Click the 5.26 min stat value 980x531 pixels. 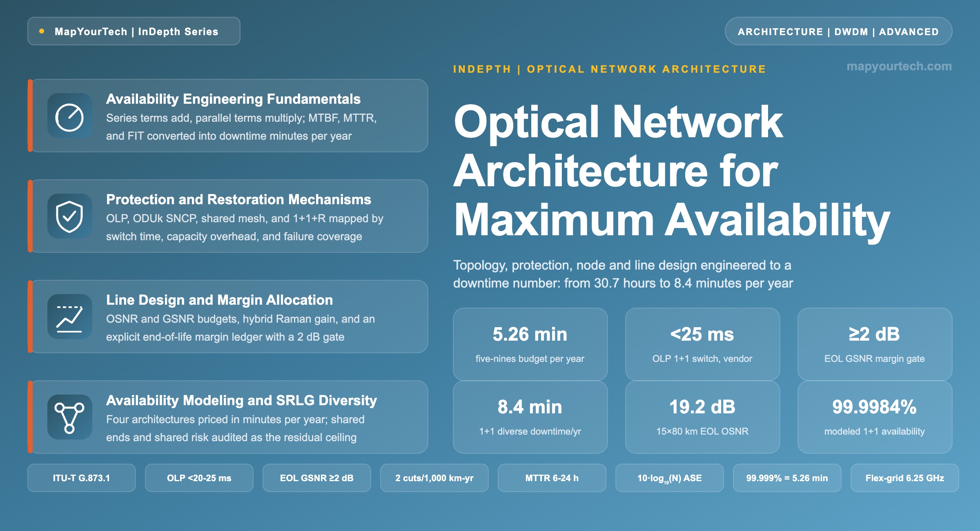(x=530, y=334)
